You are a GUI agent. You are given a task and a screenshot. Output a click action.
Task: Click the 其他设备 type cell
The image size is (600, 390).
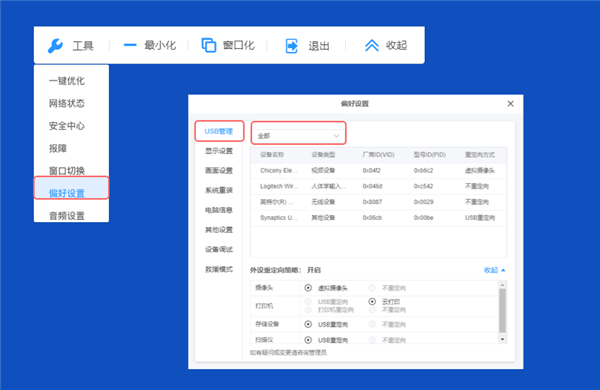(x=323, y=218)
